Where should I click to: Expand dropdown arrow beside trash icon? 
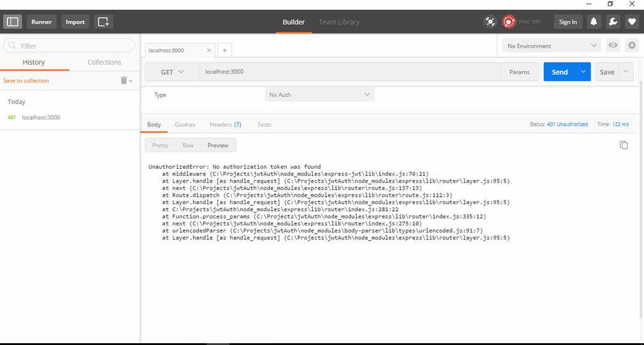[131, 81]
